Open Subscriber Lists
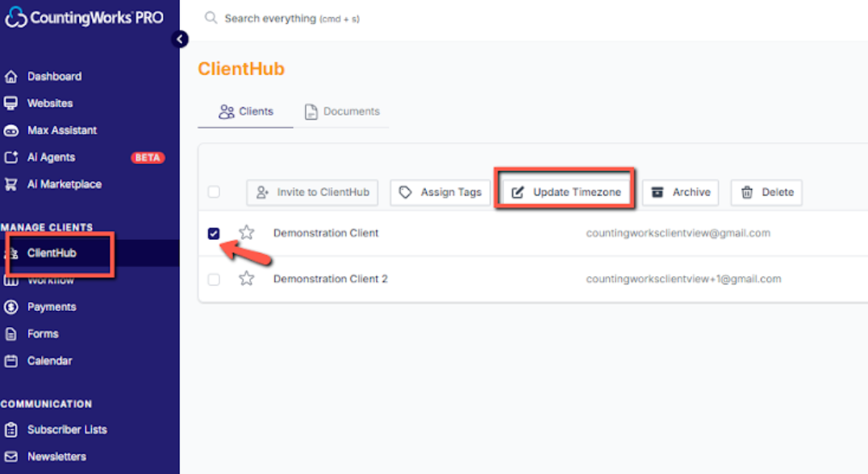Image resolution: width=868 pixels, height=474 pixels. tap(67, 430)
